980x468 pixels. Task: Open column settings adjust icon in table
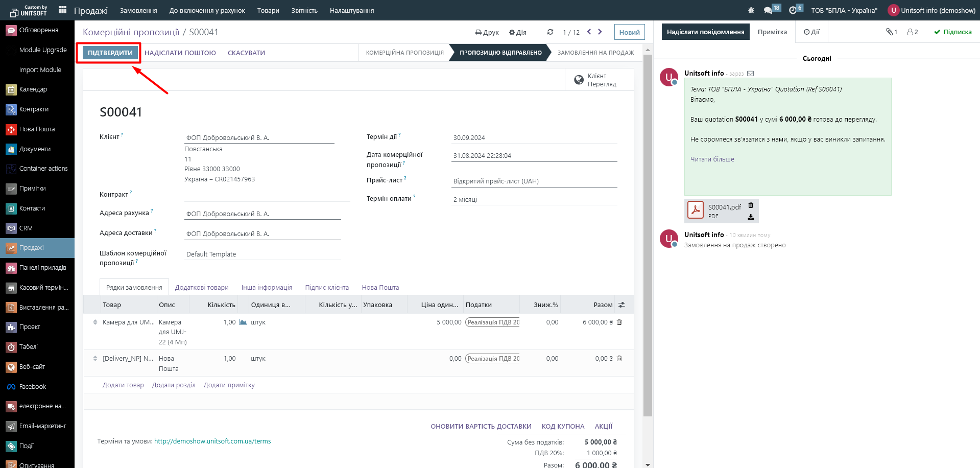point(622,305)
